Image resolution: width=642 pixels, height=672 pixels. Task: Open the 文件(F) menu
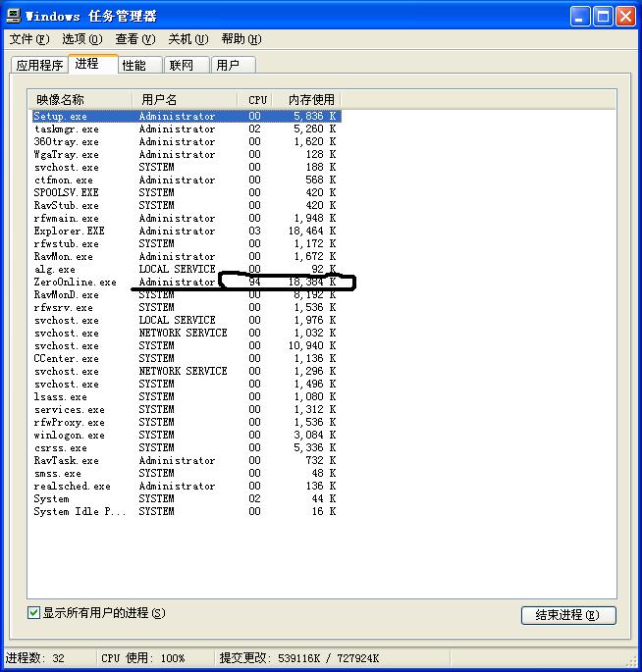tap(29, 39)
